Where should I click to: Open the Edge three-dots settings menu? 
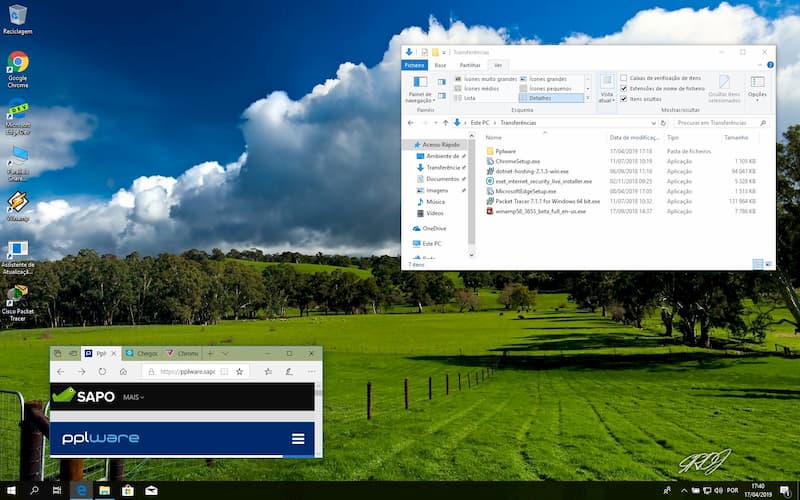(311, 371)
